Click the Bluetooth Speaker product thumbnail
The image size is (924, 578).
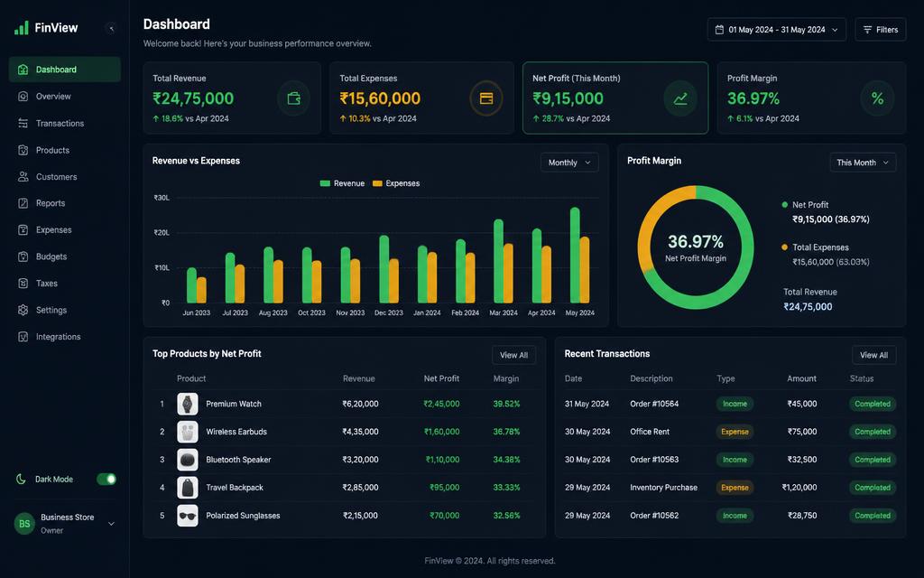tap(188, 460)
